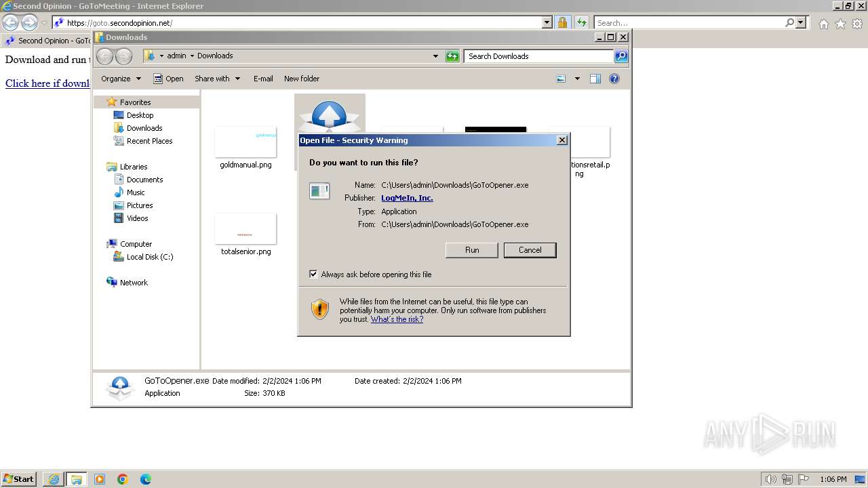The width and height of the screenshot is (868, 488).
Task: Open the Documents library
Action: click(144, 180)
